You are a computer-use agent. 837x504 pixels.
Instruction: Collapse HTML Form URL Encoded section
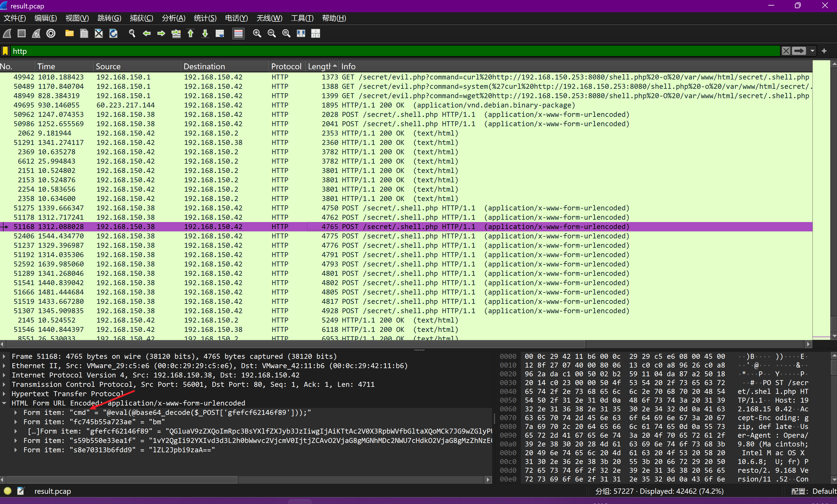pyautogui.click(x=4, y=403)
